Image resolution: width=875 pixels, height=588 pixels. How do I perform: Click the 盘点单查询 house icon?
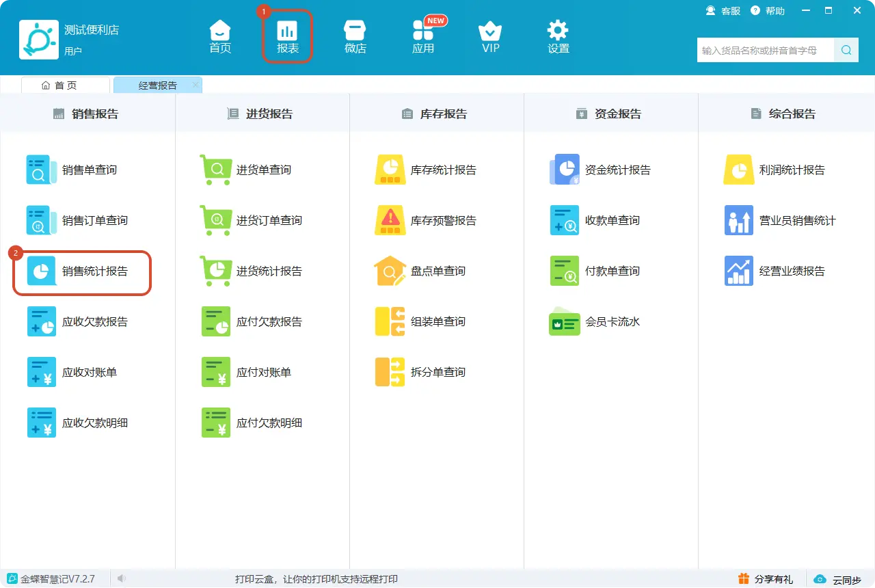coord(390,271)
